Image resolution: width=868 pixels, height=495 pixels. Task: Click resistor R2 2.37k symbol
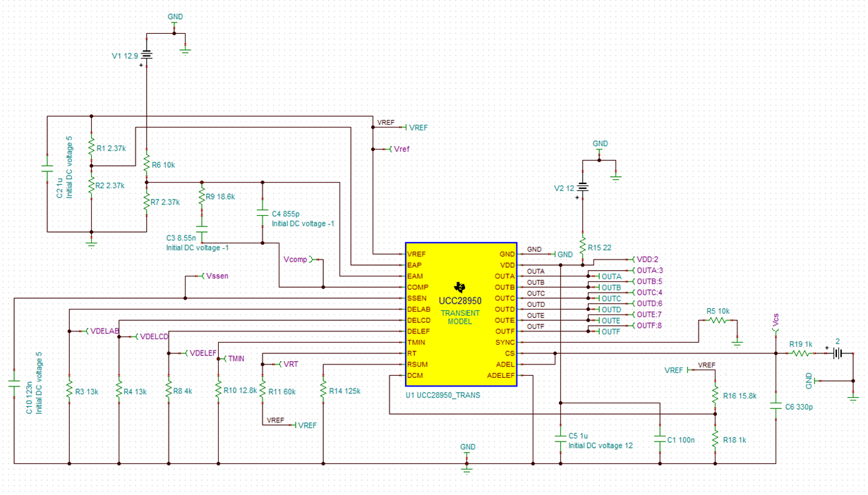(91, 185)
